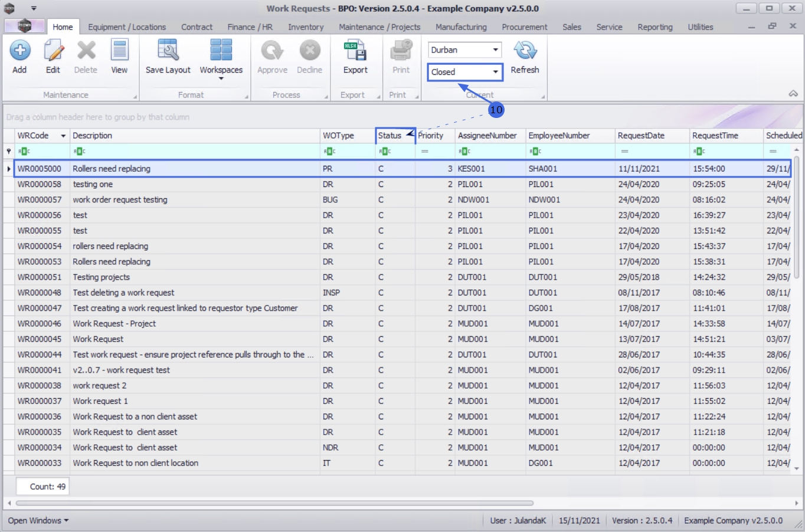
Task: Collapse the ribbon with the chevron
Action: pos(793,94)
